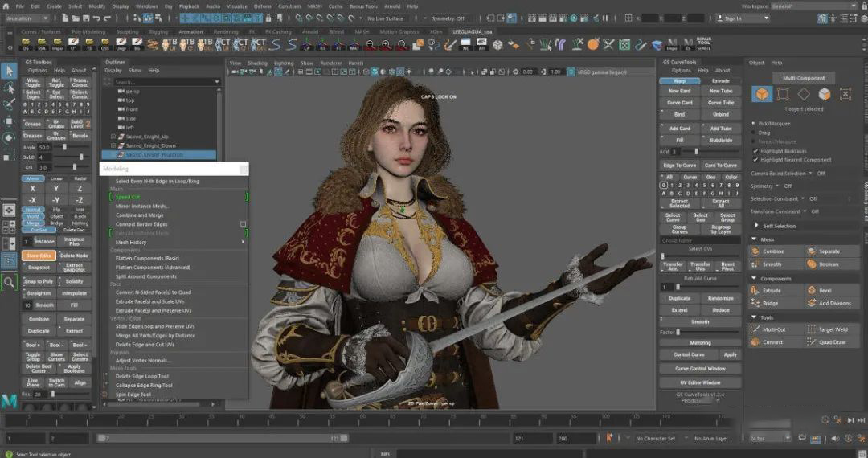This screenshot has height=458, width=868.
Task: Toggle Cut Geo option in GS Toolbox
Action: [39, 230]
